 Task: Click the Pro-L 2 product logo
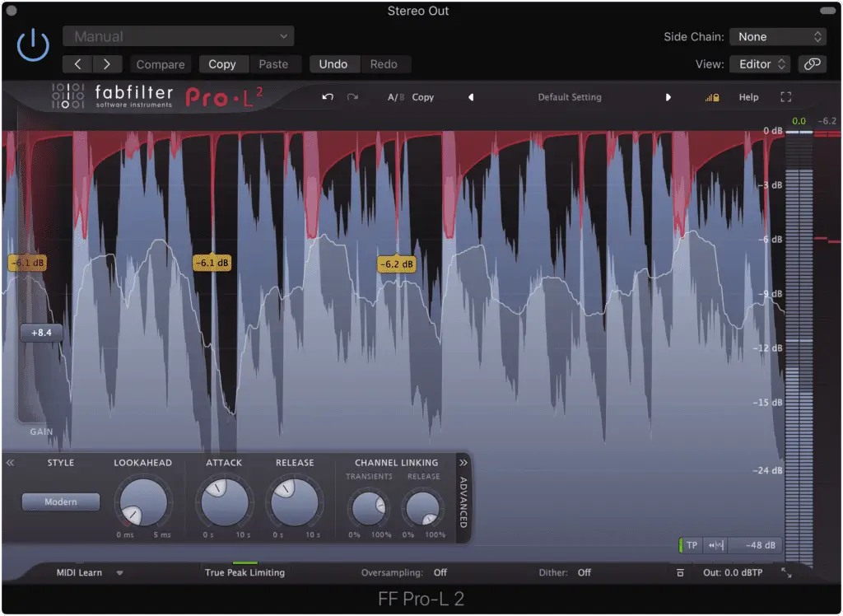click(224, 97)
